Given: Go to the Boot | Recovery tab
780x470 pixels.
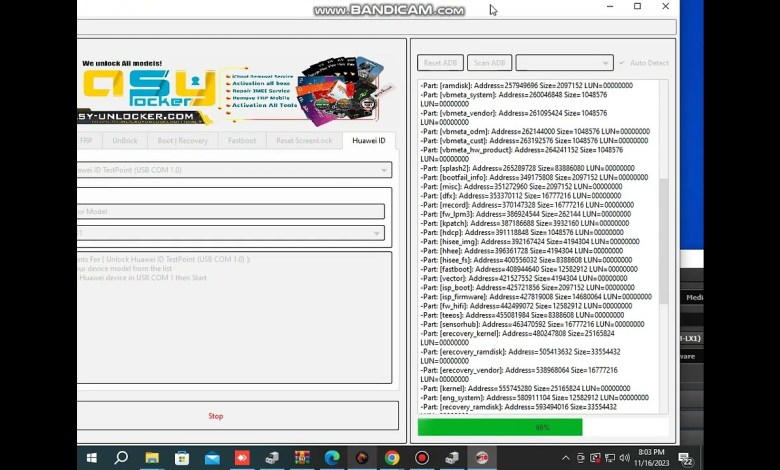Looking at the screenshot, I should click(x=182, y=141).
